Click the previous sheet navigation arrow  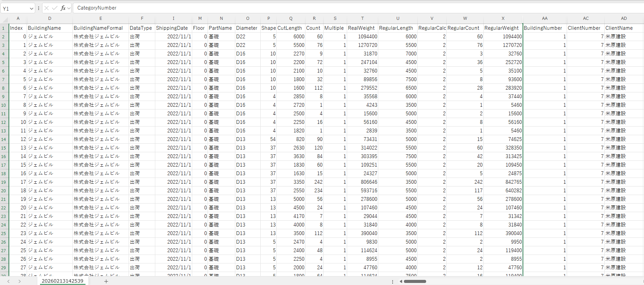coord(9,281)
